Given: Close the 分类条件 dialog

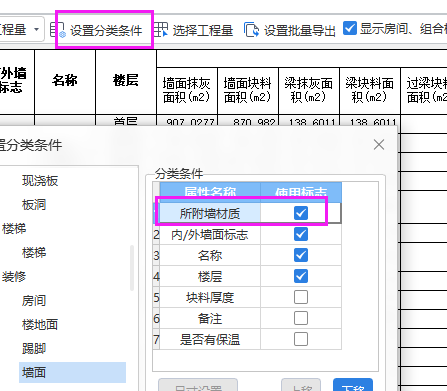Looking at the screenshot, I should 379,145.
